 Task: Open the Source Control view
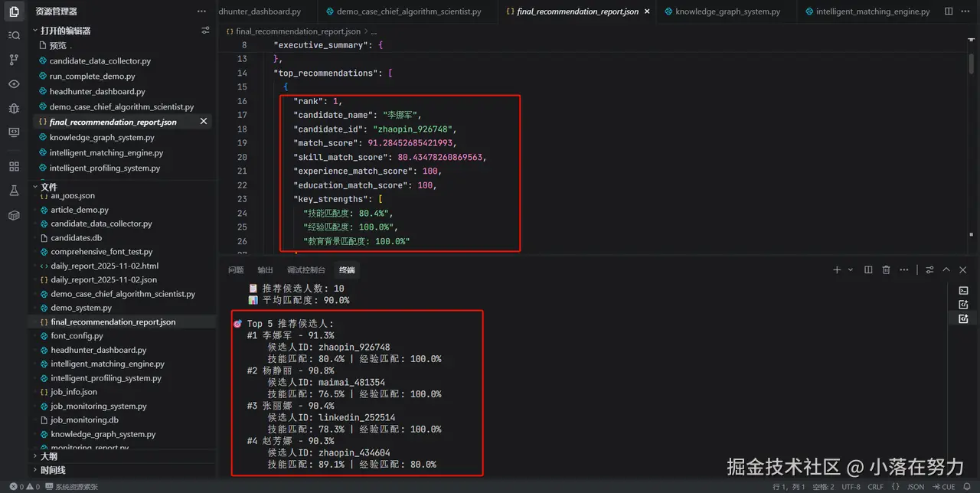14,60
